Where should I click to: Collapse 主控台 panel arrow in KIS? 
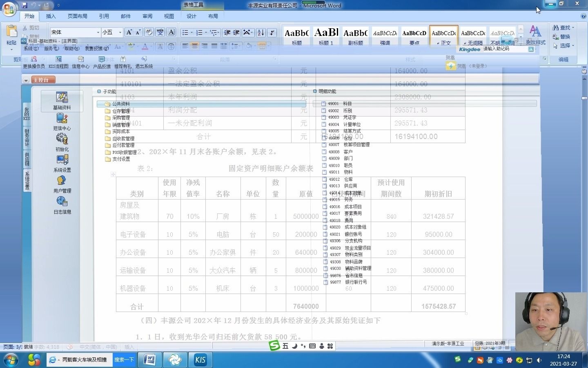tap(26, 80)
